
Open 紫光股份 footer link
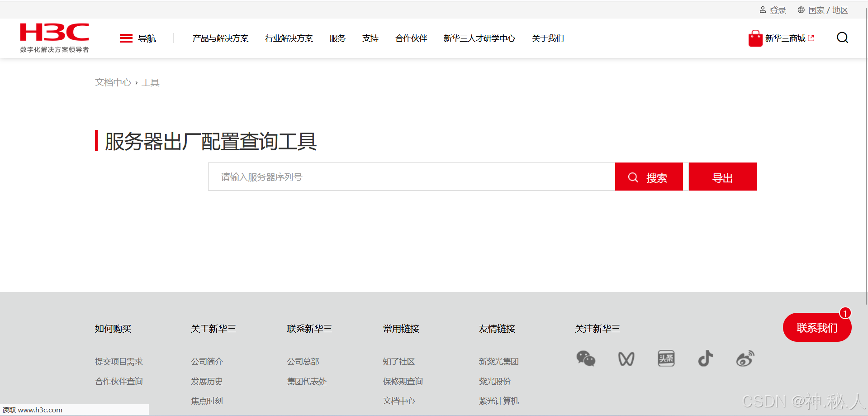[x=495, y=382]
